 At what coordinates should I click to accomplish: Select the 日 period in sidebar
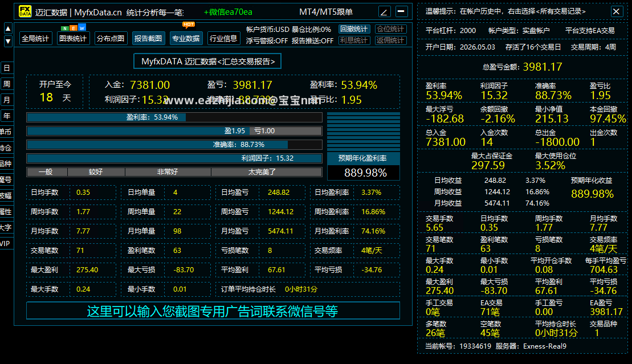click(x=7, y=68)
